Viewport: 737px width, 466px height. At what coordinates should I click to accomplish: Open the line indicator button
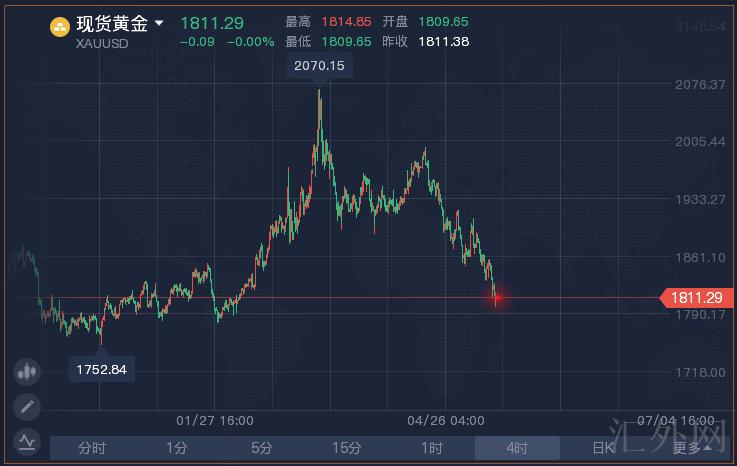pyautogui.click(x=26, y=439)
